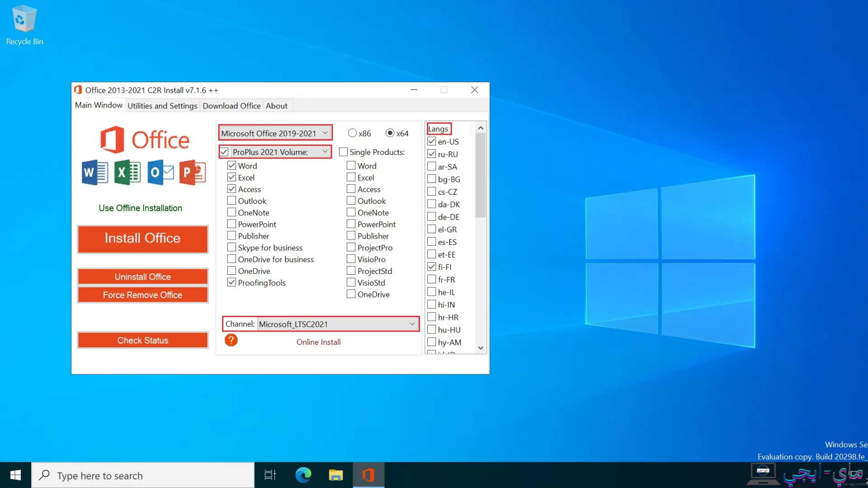Open the Channel Microsoft_LTSC2021 dropdown

[337, 324]
